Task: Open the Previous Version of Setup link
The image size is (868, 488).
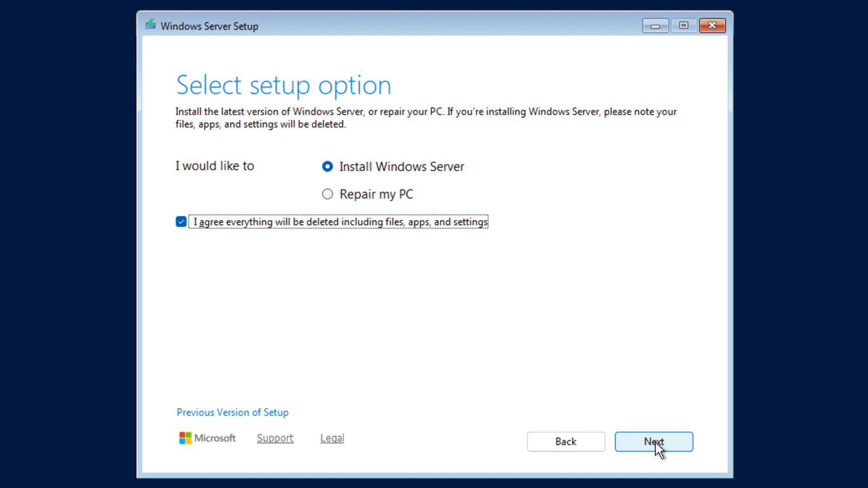Action: pos(232,412)
